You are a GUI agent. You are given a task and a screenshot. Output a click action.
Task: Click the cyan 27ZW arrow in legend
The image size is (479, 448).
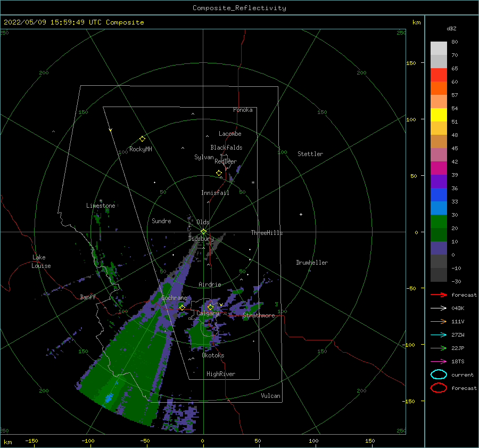[x=439, y=335]
